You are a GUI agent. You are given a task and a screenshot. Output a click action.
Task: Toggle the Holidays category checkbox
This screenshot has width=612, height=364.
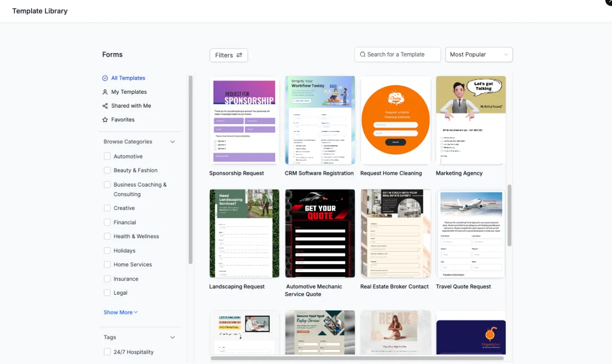pos(107,250)
